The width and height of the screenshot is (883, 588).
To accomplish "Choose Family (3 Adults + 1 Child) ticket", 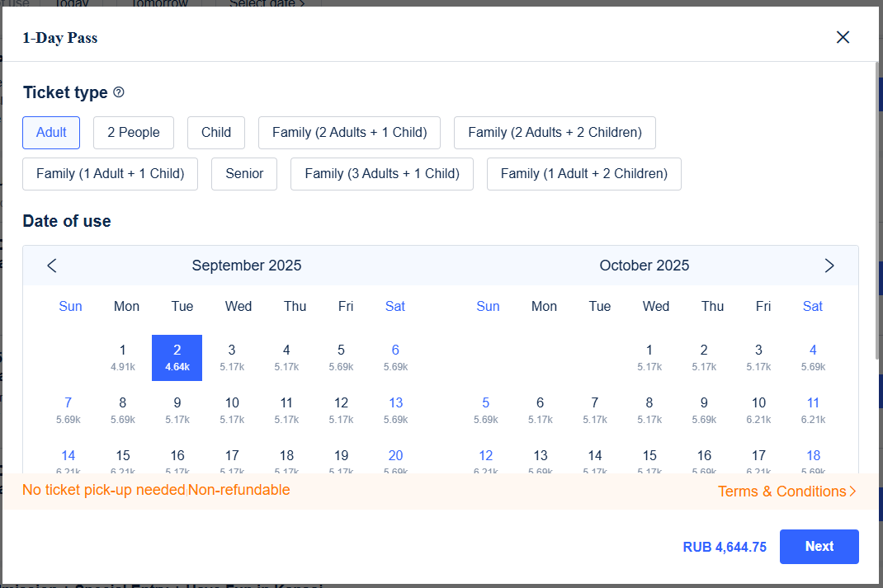I will click(382, 174).
